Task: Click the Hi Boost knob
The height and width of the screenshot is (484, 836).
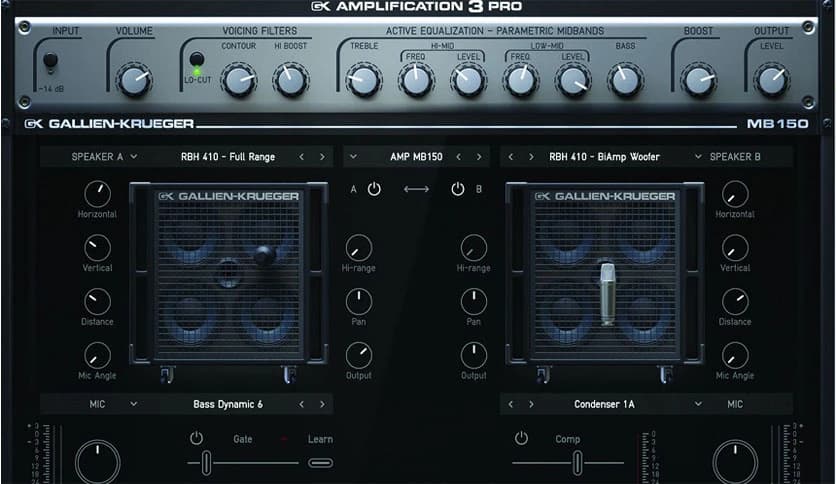Action: coord(291,80)
